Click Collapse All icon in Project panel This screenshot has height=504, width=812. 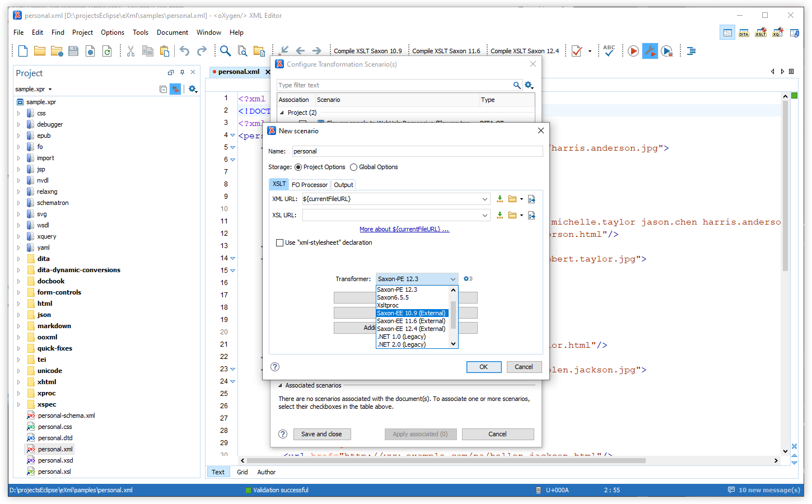click(163, 89)
